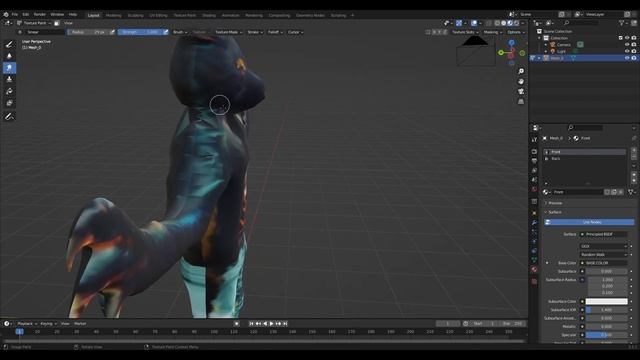Adjust the Specular value slider
The height and width of the screenshot is (360, 640).
[x=607, y=335]
